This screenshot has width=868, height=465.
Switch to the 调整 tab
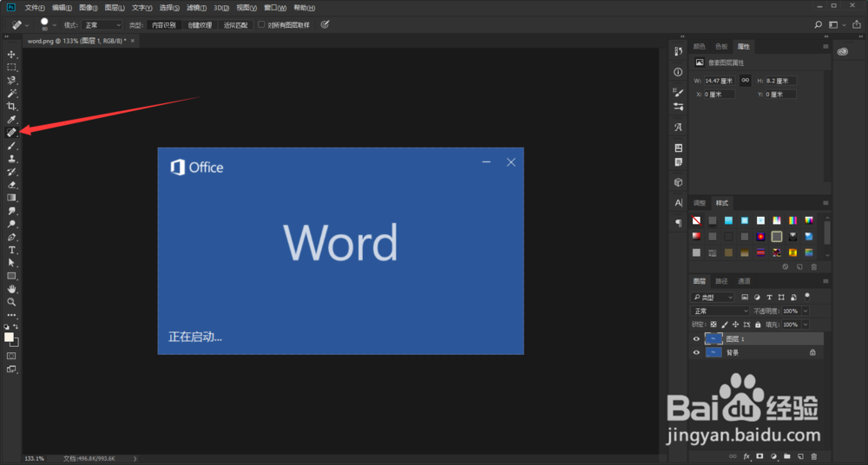[x=700, y=203]
